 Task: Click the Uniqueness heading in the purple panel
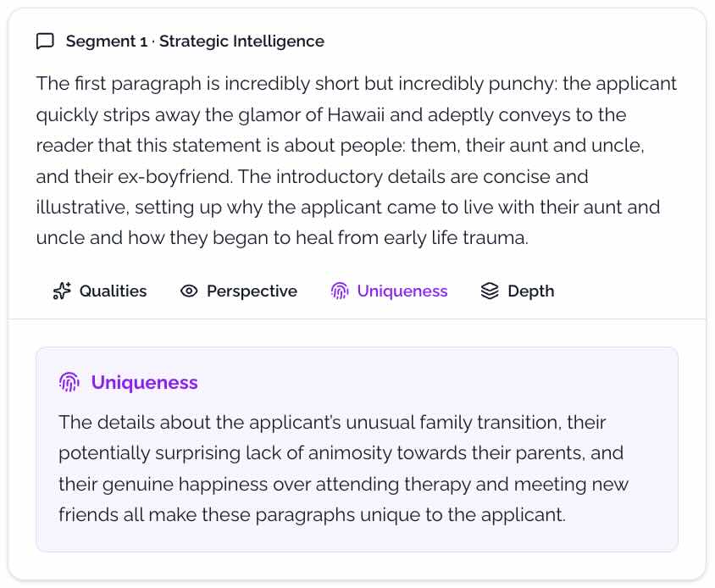coord(144,382)
